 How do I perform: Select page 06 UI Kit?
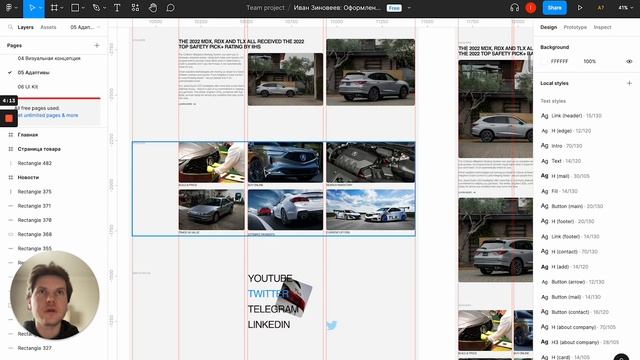click(28, 87)
